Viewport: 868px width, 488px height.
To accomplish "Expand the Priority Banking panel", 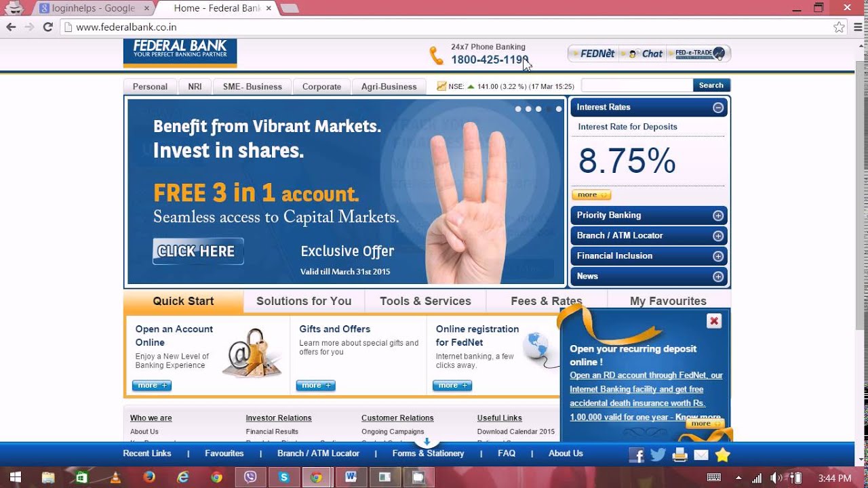I will (718, 216).
